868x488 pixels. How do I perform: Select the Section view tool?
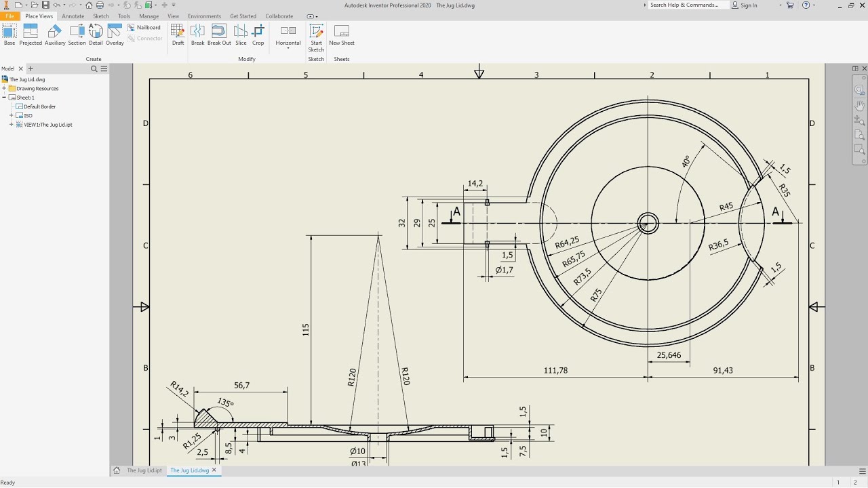point(77,35)
